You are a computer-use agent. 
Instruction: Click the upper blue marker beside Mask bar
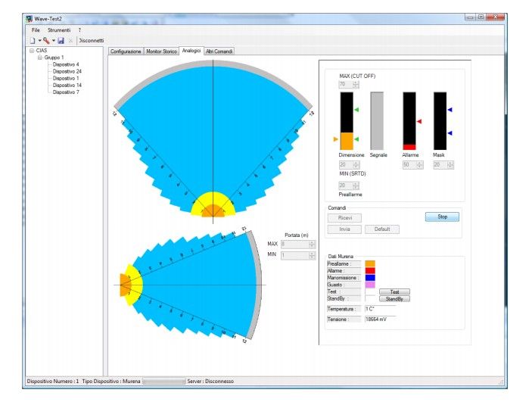[450, 110]
